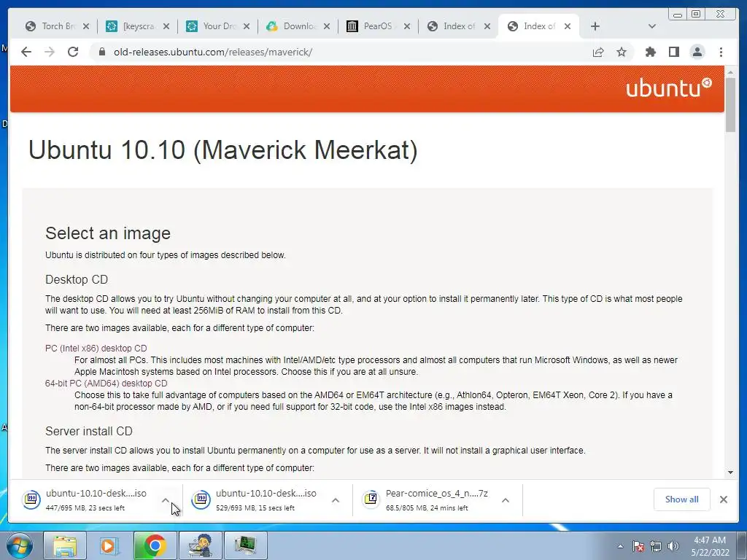The image size is (747, 560).
Task: Click the Server install CD heading
Action: coord(89,431)
